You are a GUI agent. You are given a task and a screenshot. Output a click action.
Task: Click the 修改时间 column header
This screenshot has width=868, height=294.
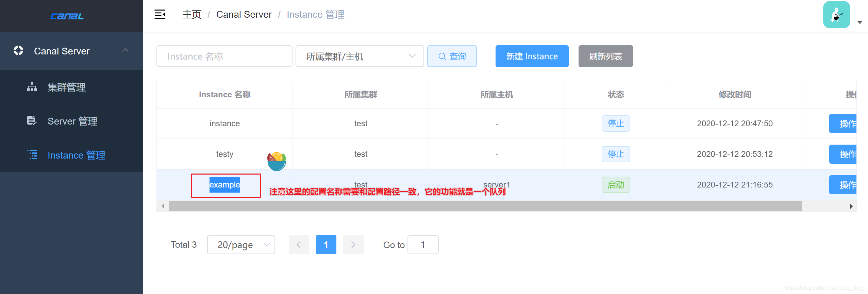tap(735, 95)
